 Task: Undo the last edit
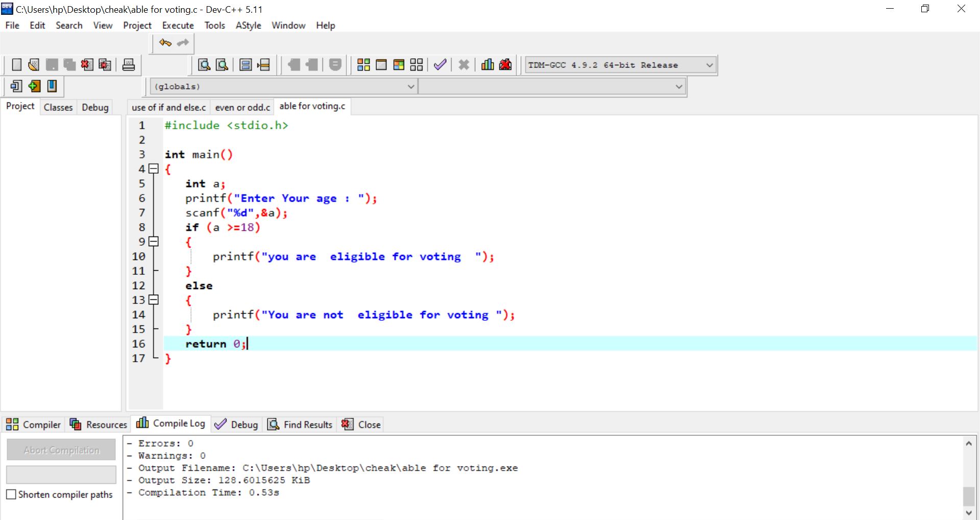point(164,43)
